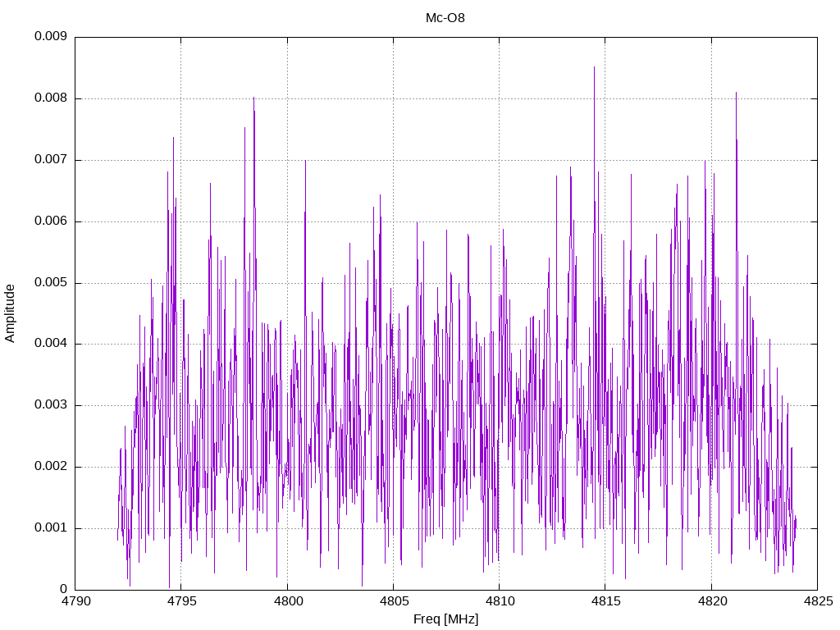The height and width of the screenshot is (630, 840).
Task: Click the 4810 x-axis tick label
Action: coord(500,601)
